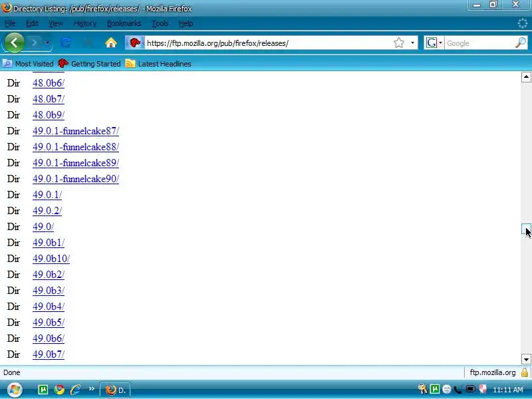
Task: Click the vertical scrollbar thumb
Action: click(526, 229)
